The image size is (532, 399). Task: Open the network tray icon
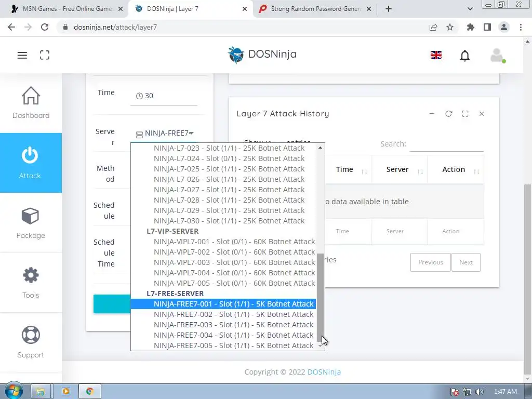(467, 392)
